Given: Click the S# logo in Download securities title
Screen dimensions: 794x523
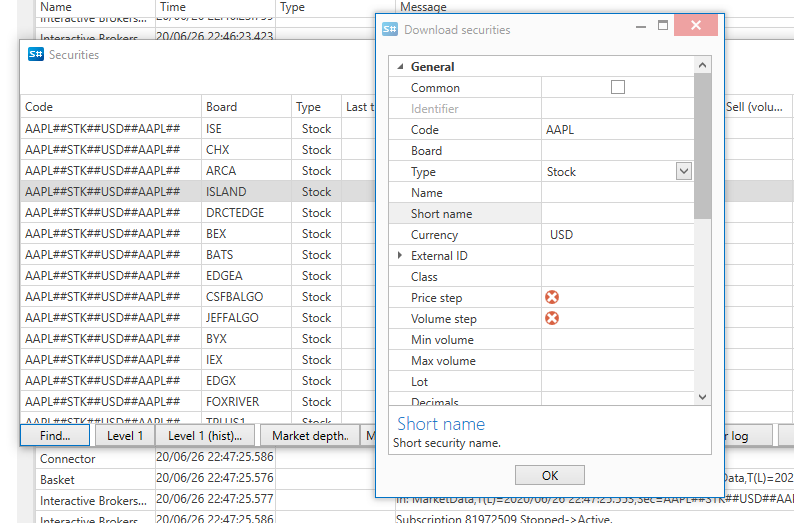Looking at the screenshot, I should point(390,30).
